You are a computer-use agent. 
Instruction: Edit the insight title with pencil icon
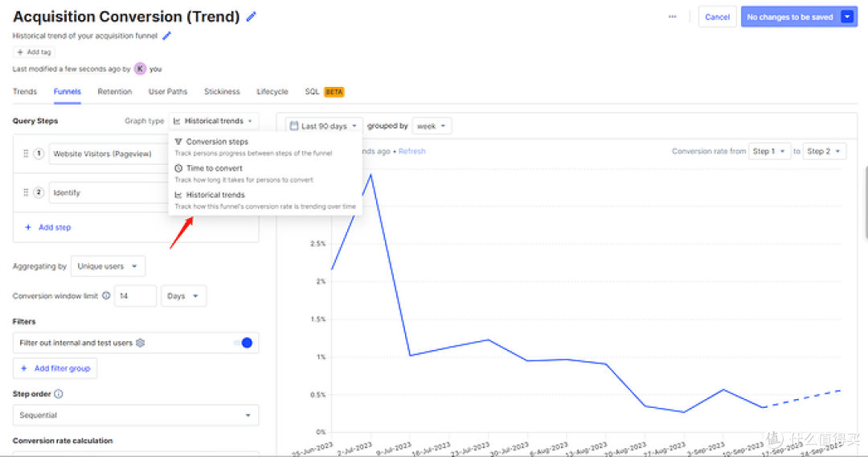252,17
